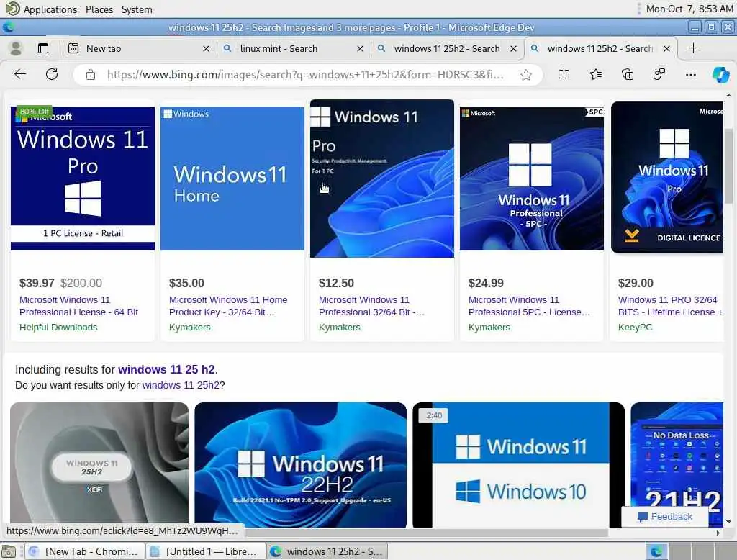
Task: Click the vertical scrollbar thumb
Action: click(x=728, y=166)
